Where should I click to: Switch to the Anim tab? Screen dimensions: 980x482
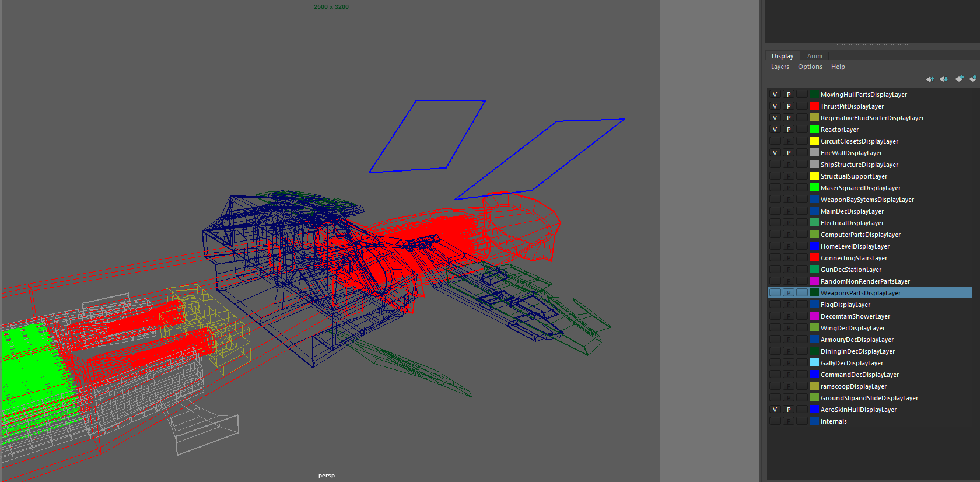click(x=814, y=56)
